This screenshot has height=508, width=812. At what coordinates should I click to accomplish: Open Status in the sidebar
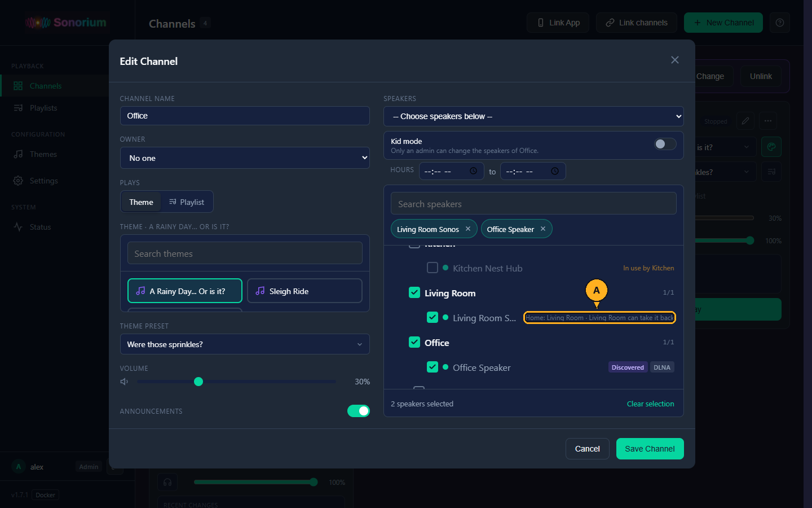pyautogui.click(x=55, y=227)
